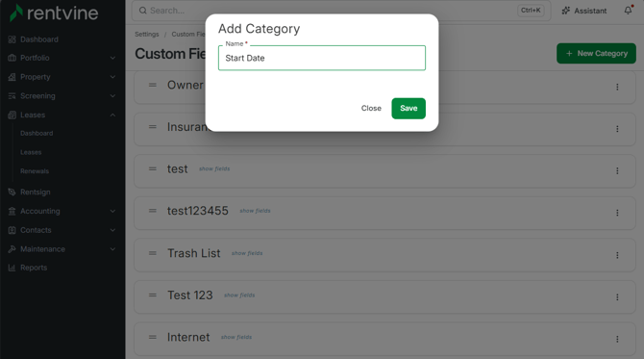644x359 pixels.
Task: Grab the drag handle for Owner row
Action: tap(153, 85)
